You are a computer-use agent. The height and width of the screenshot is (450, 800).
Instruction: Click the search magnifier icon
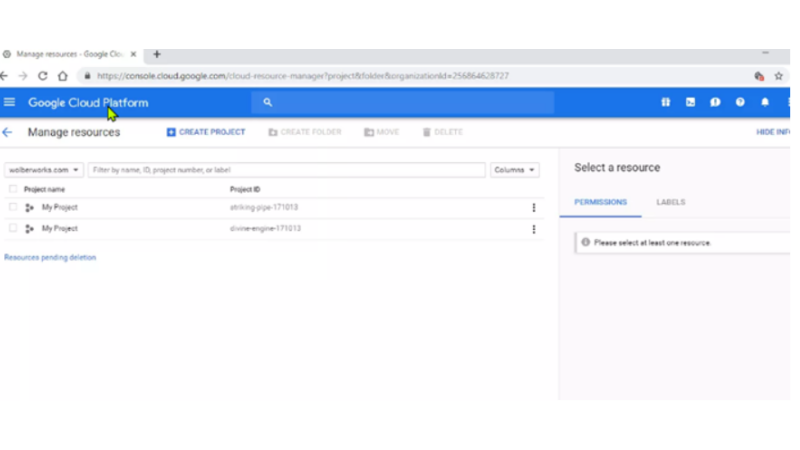pos(267,103)
